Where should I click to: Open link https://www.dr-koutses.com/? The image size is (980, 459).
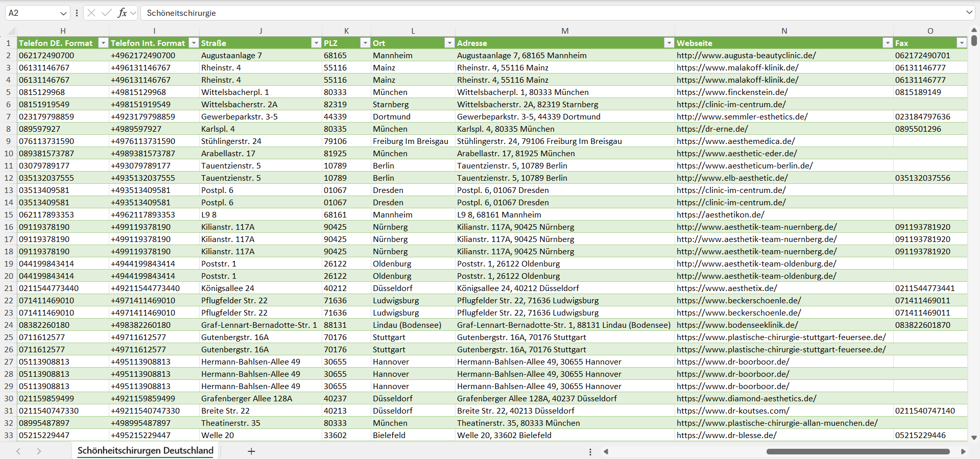pyautogui.click(x=733, y=410)
